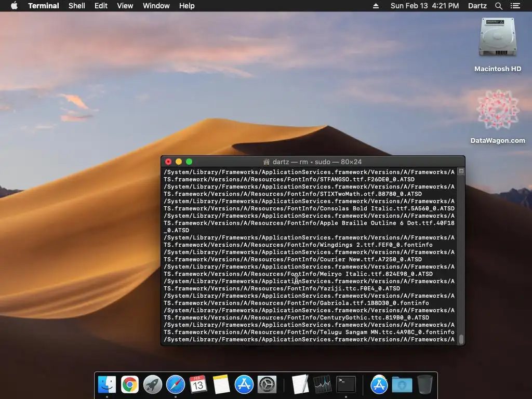Minimize Terminal with the yellow button
This screenshot has height=399, width=532.
(179, 162)
